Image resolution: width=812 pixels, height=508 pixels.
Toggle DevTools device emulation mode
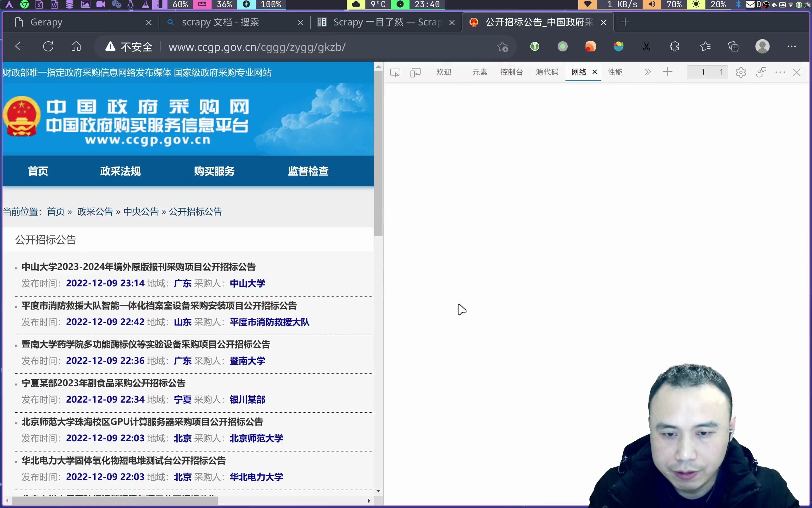point(416,72)
